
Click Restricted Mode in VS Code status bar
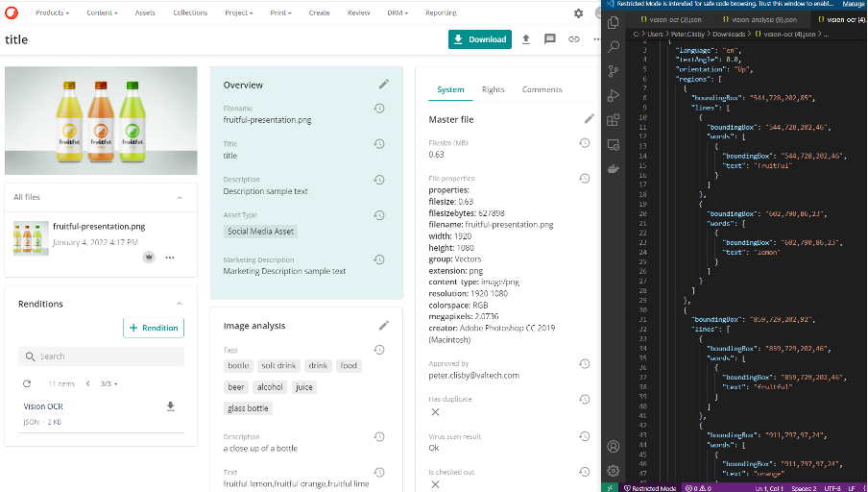point(650,488)
